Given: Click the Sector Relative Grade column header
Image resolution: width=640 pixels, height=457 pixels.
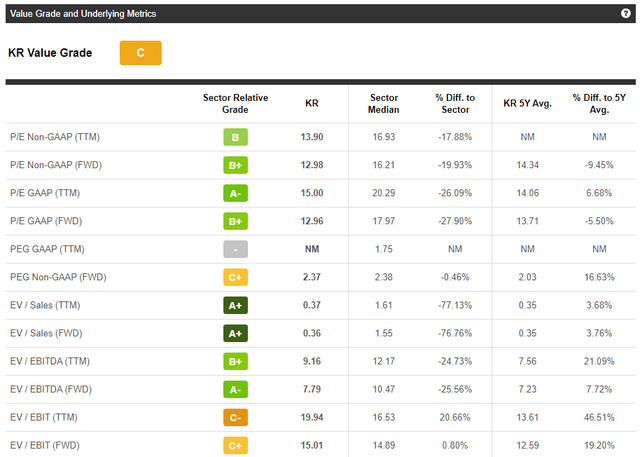Looking at the screenshot, I should [x=234, y=103].
